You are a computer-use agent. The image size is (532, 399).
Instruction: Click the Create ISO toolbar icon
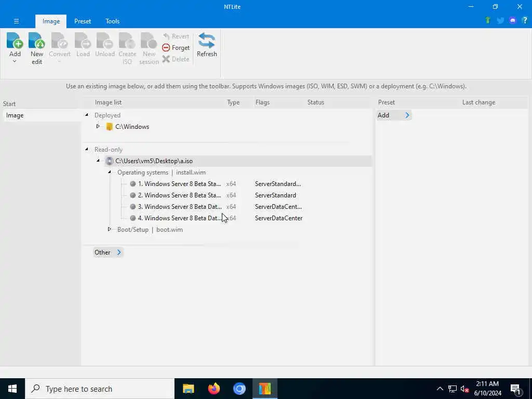[127, 41]
